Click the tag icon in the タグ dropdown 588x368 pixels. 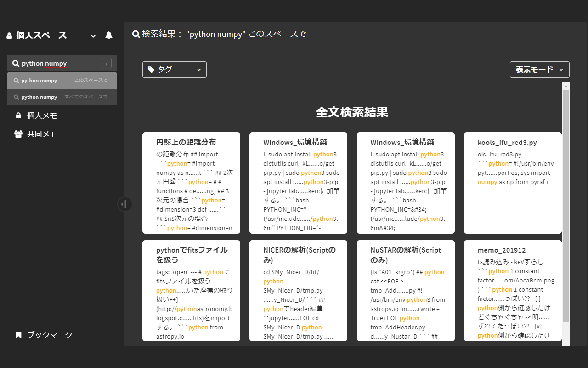pos(151,69)
